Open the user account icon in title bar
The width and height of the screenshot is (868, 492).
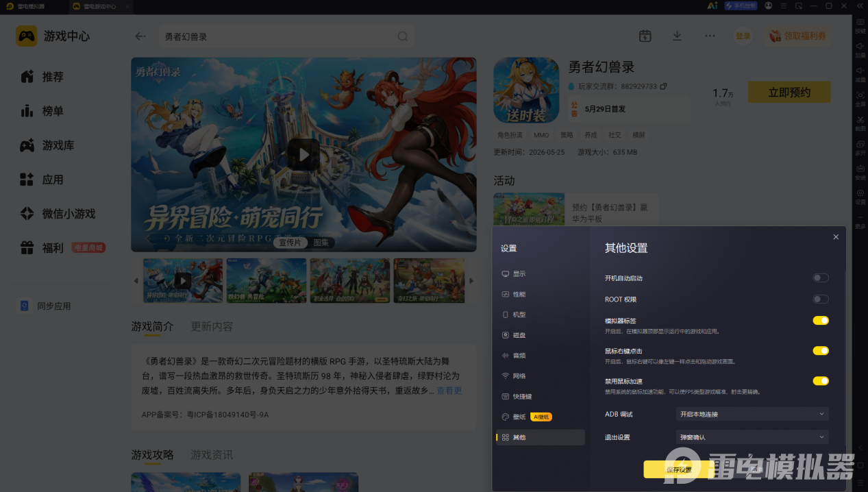click(768, 5)
